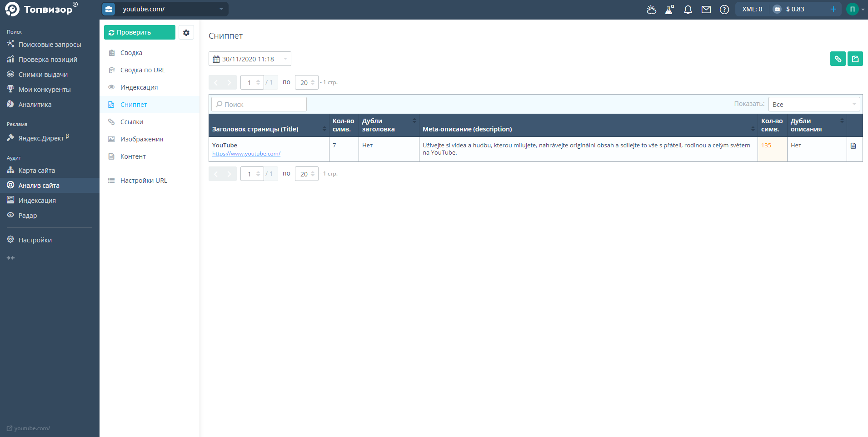Open the Показать filter dropdown
The height and width of the screenshot is (437, 868).
pyautogui.click(x=814, y=104)
